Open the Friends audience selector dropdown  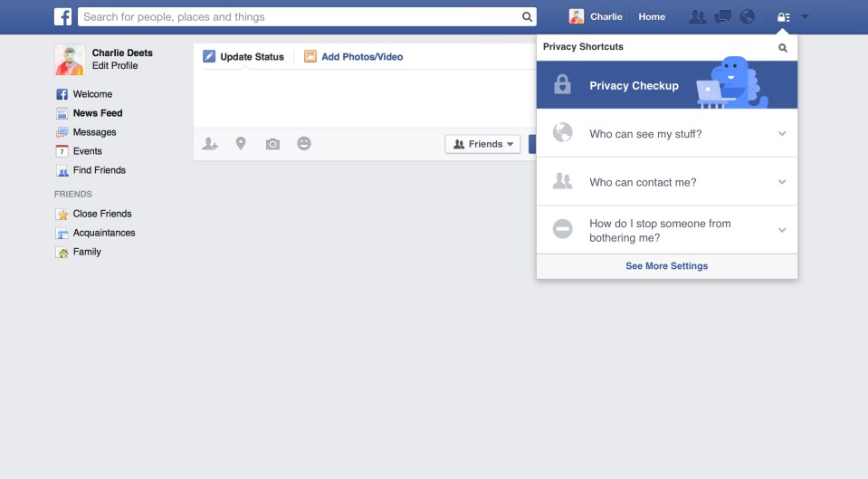click(x=482, y=144)
